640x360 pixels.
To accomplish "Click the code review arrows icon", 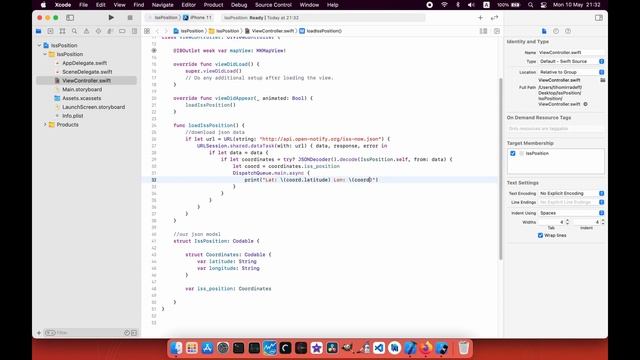I will [494, 18].
